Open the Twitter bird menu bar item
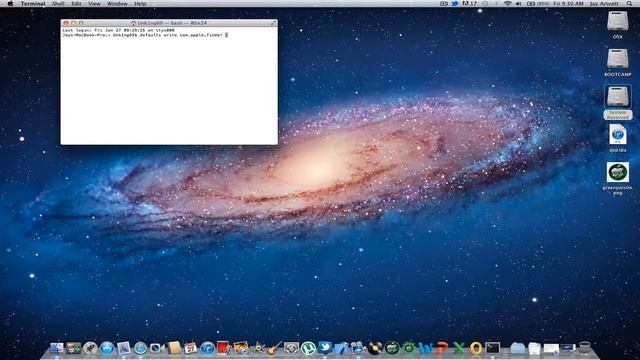This screenshot has width=640, height=360. tap(455, 4)
